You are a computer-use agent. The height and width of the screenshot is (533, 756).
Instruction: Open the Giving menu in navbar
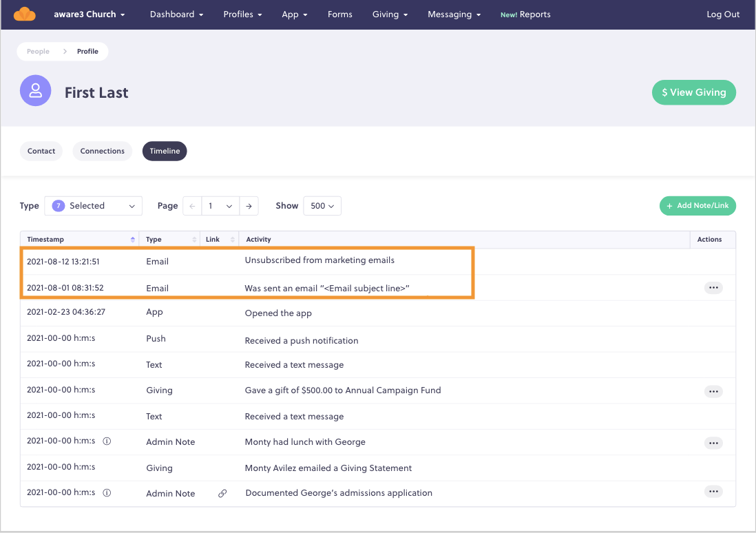click(x=390, y=14)
